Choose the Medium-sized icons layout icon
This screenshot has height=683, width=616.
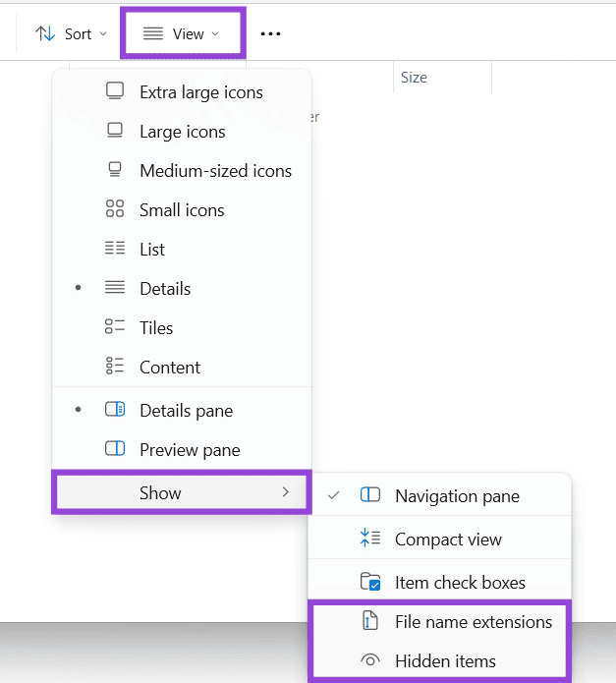[115, 170]
